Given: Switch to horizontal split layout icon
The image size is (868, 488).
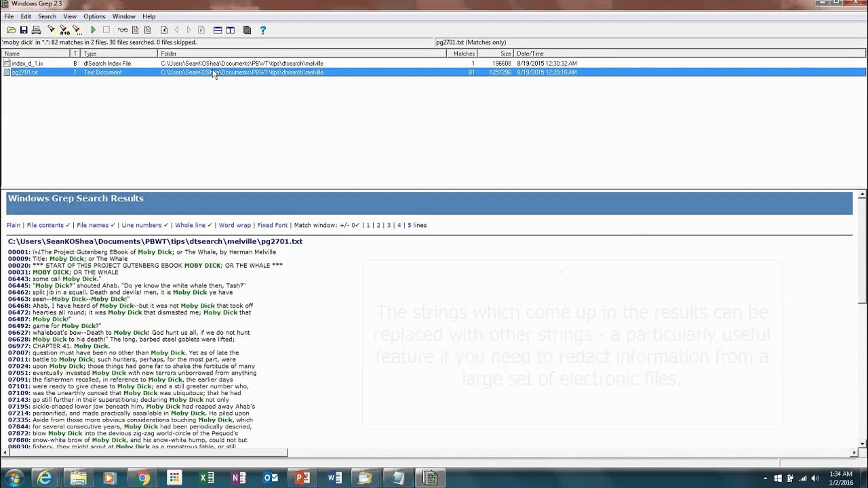Looking at the screenshot, I should (218, 30).
